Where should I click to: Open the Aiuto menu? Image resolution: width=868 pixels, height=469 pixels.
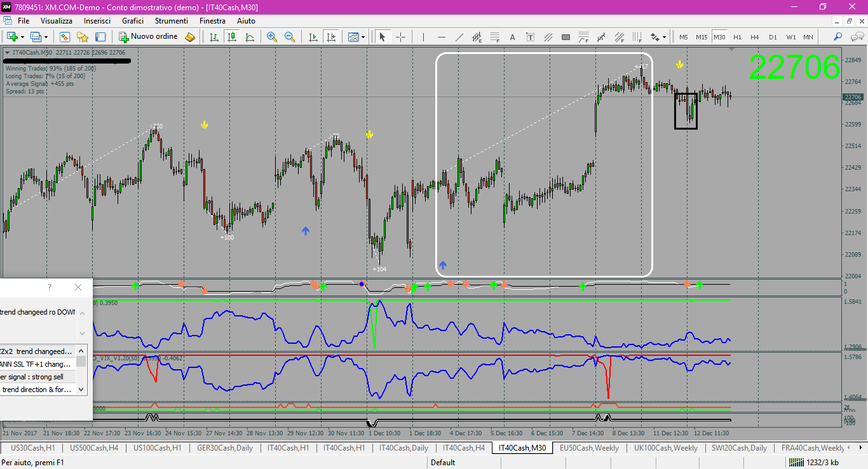point(246,21)
